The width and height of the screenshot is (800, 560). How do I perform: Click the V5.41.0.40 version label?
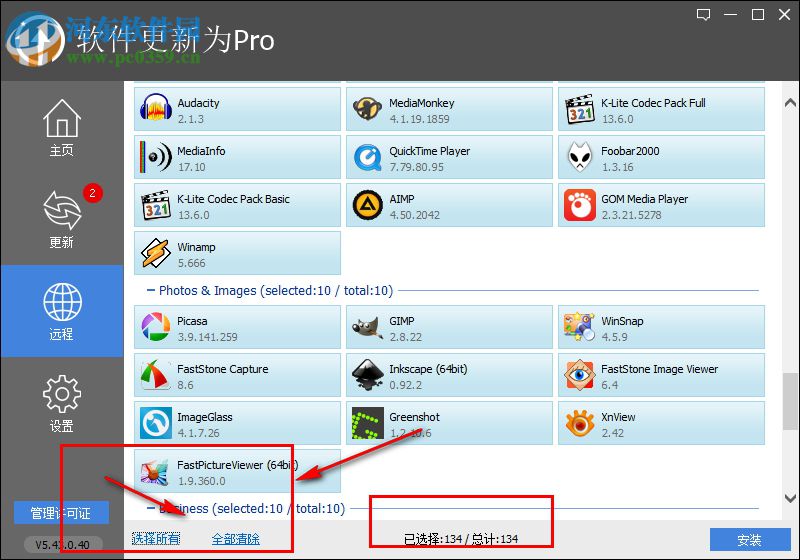coord(63,545)
